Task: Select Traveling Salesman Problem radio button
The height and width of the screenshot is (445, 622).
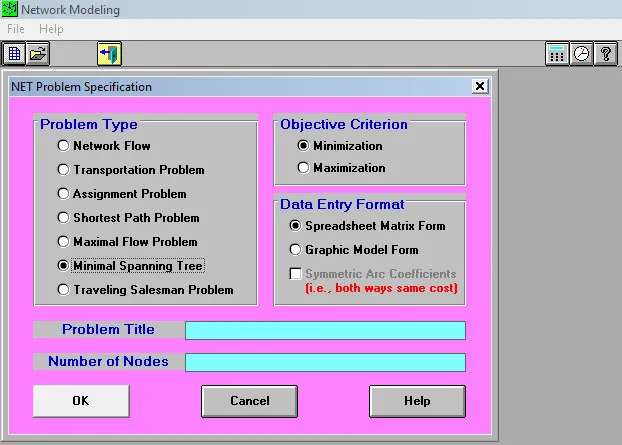Action: 64,290
